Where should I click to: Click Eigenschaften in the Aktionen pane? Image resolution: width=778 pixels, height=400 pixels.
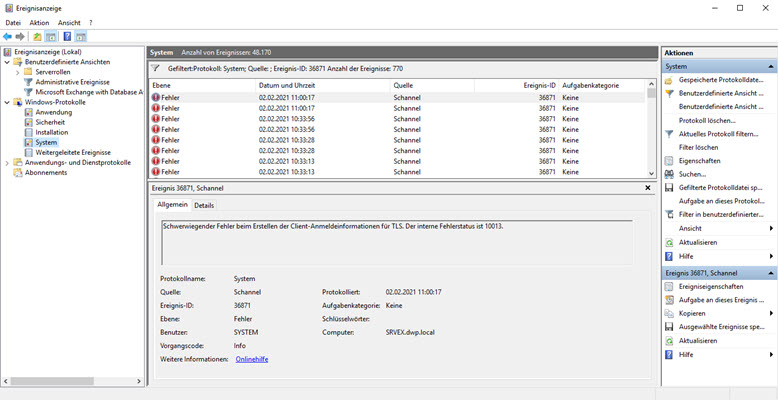pos(699,160)
